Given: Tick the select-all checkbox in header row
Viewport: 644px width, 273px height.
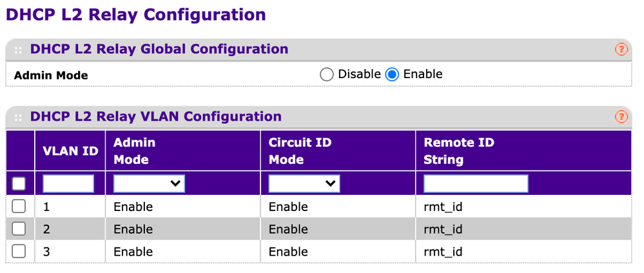Looking at the screenshot, I should tap(19, 183).
